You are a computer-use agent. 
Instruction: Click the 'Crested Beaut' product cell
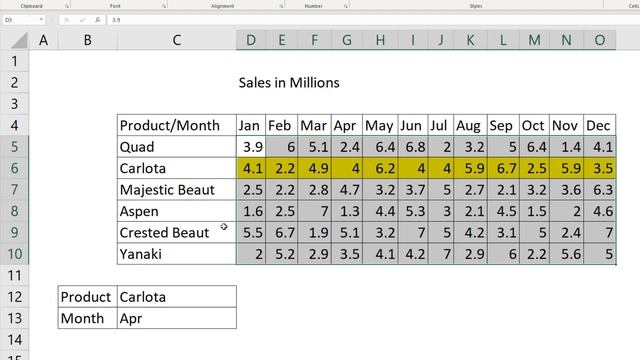click(x=177, y=233)
